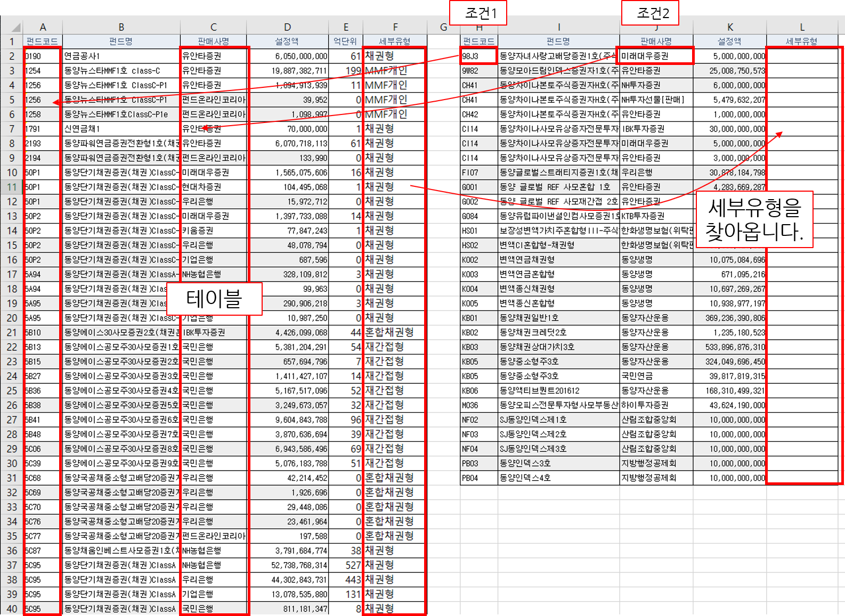
Task: Select column L header
Action: (802, 27)
